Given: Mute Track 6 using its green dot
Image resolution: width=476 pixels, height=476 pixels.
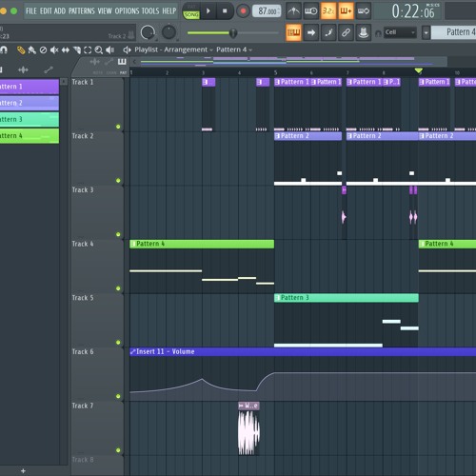Looking at the screenshot, I should point(118,396).
